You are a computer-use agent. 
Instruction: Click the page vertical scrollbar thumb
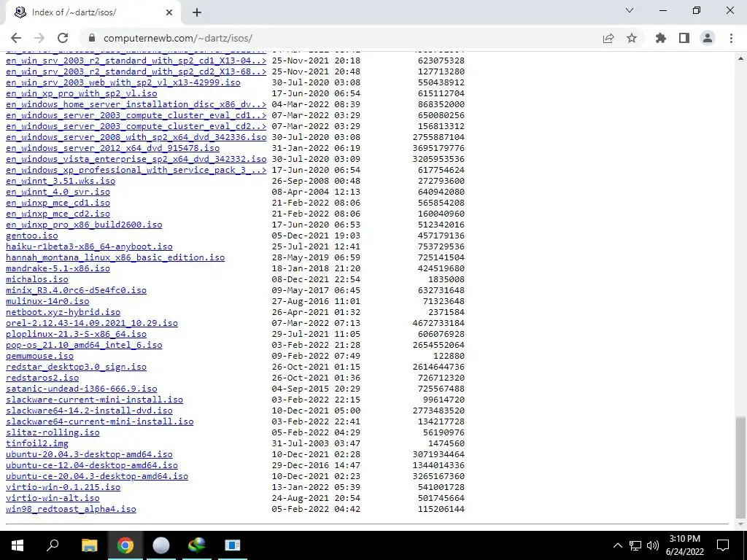pos(740,466)
